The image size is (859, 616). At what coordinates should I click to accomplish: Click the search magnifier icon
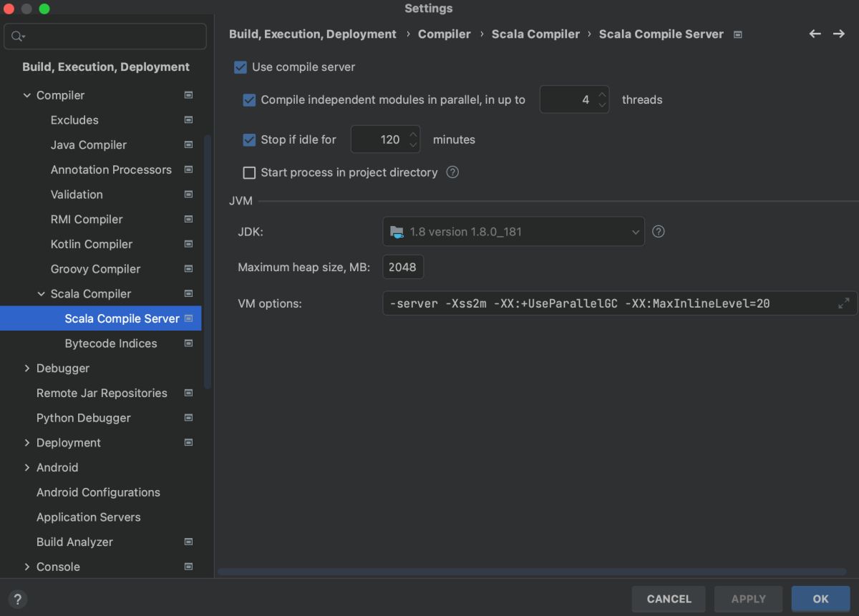18,36
